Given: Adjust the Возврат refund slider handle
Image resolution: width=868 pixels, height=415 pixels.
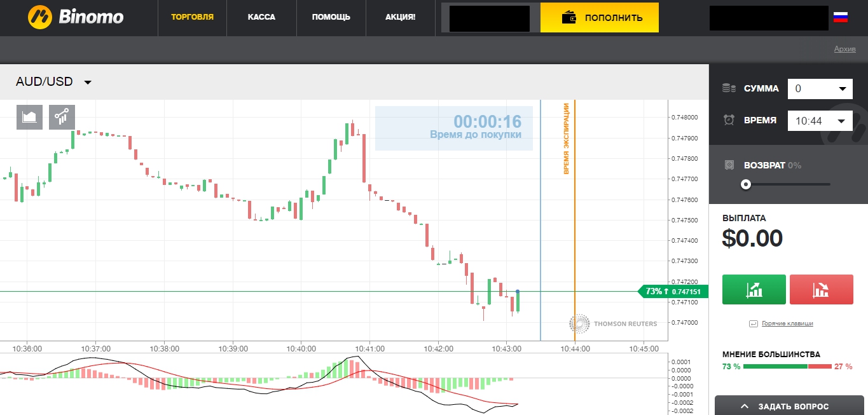Looking at the screenshot, I should 746,184.
